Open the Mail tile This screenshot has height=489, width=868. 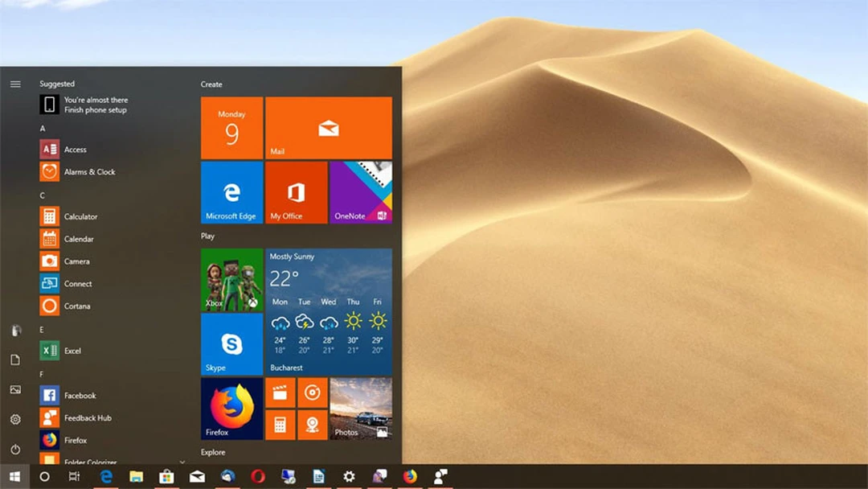coord(328,127)
